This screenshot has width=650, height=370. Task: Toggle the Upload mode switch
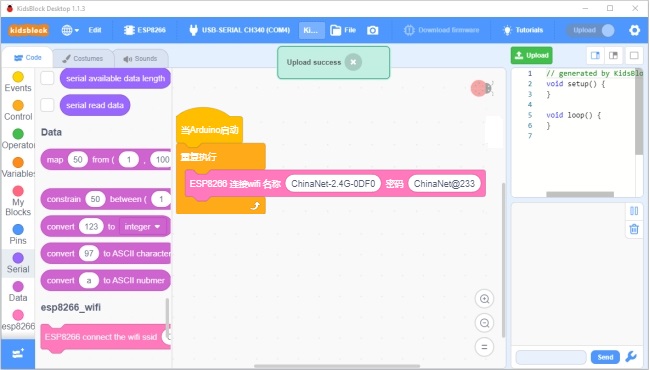pyautogui.click(x=591, y=30)
